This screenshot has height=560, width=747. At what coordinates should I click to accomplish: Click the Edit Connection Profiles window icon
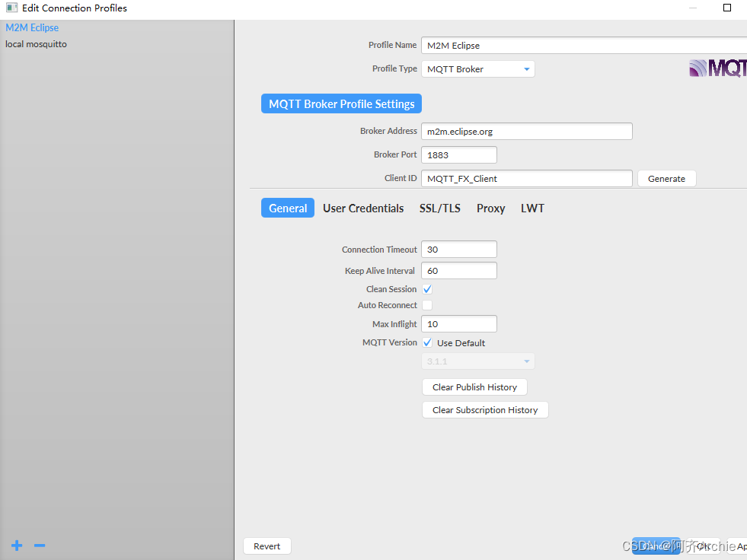coord(11,8)
